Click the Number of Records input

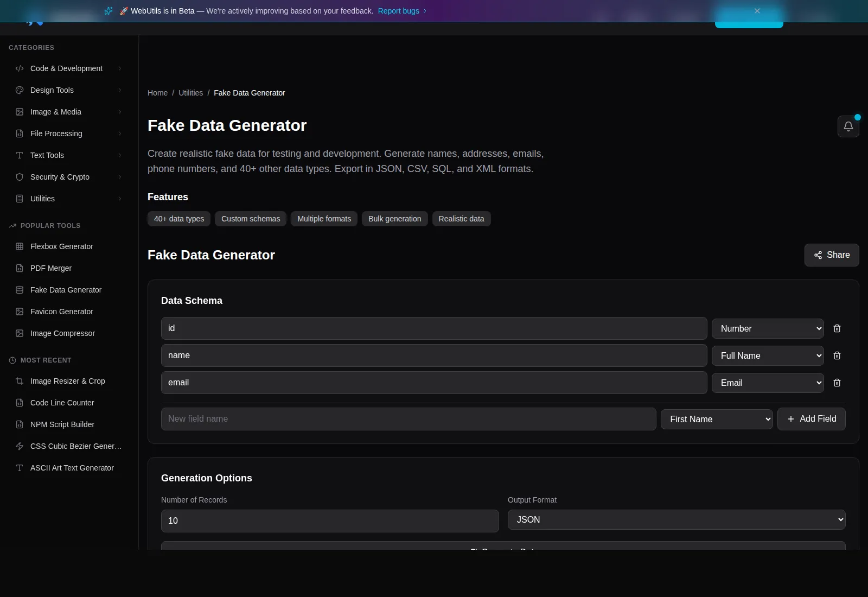pos(330,521)
